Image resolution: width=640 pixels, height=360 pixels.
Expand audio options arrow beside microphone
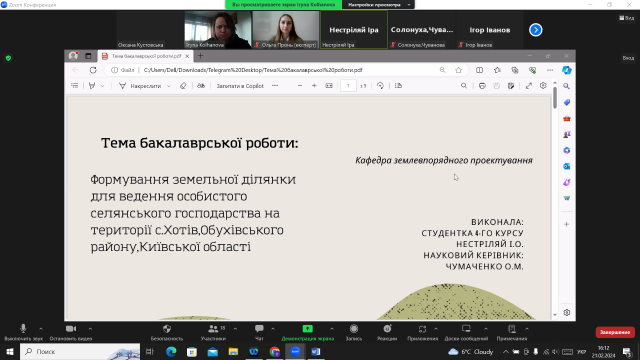pyautogui.click(x=41, y=329)
